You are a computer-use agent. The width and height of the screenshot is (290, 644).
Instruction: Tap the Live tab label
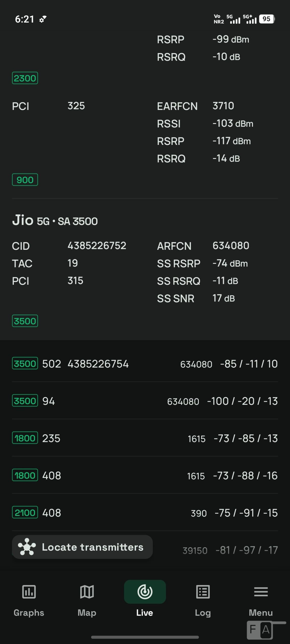coord(145,613)
